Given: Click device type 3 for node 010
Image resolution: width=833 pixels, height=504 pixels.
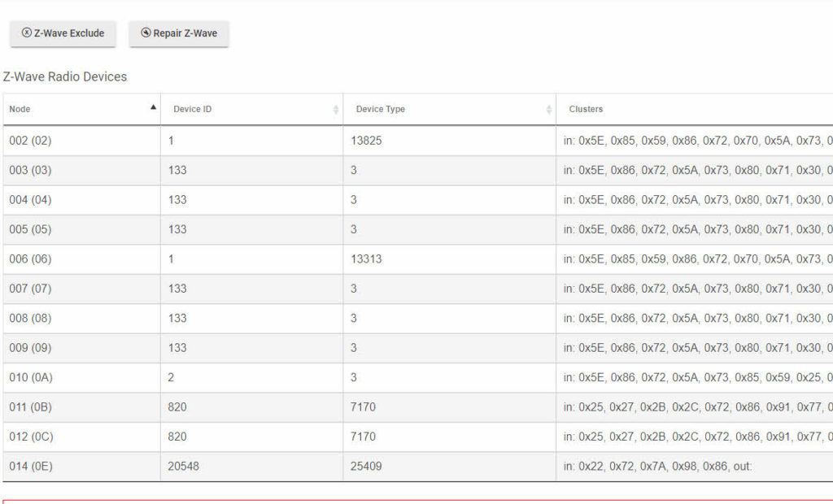Looking at the screenshot, I should pos(354,378).
